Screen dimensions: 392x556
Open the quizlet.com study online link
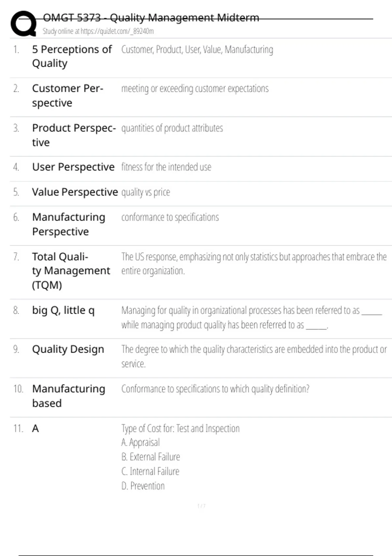[98, 31]
